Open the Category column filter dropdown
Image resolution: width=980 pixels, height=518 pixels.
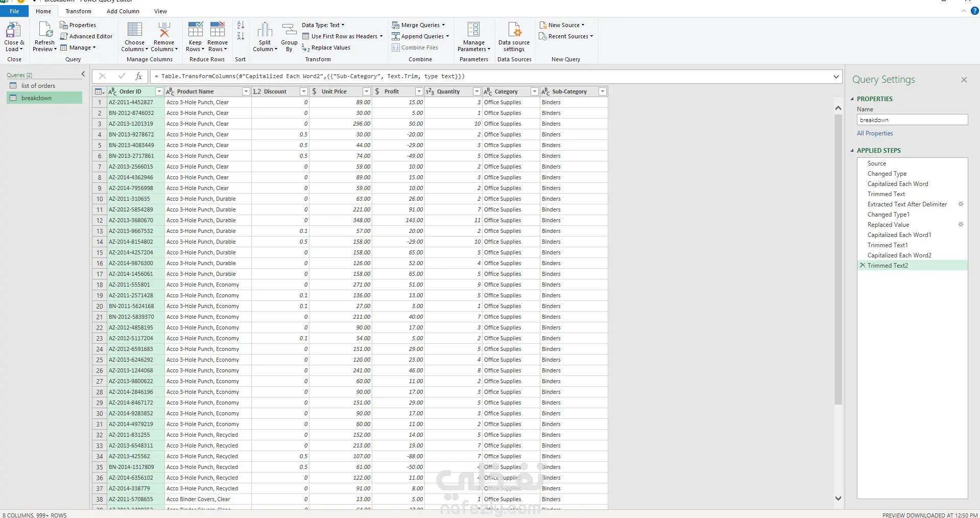[x=534, y=91]
